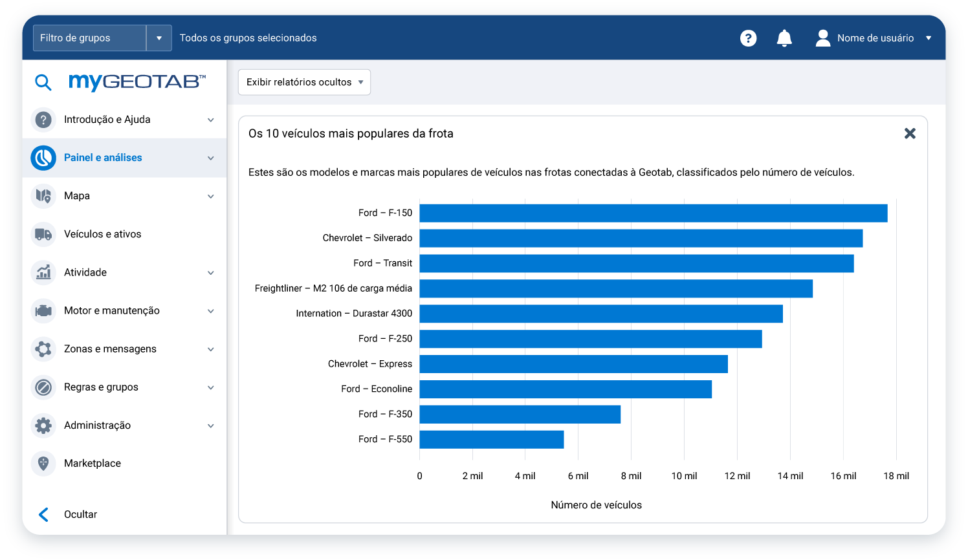
Task: Click the Mapa icon in sidebar
Action: pyautogui.click(x=43, y=196)
